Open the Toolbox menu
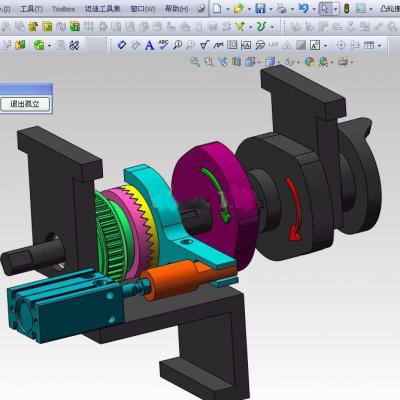400x400 pixels. click(63, 9)
